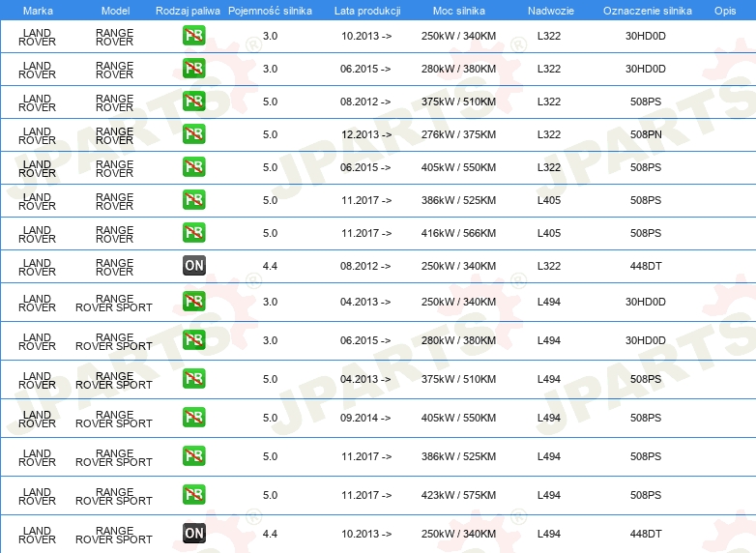Click the Pojemność silnika column header
Screen dimensions: 756x553
point(270,11)
